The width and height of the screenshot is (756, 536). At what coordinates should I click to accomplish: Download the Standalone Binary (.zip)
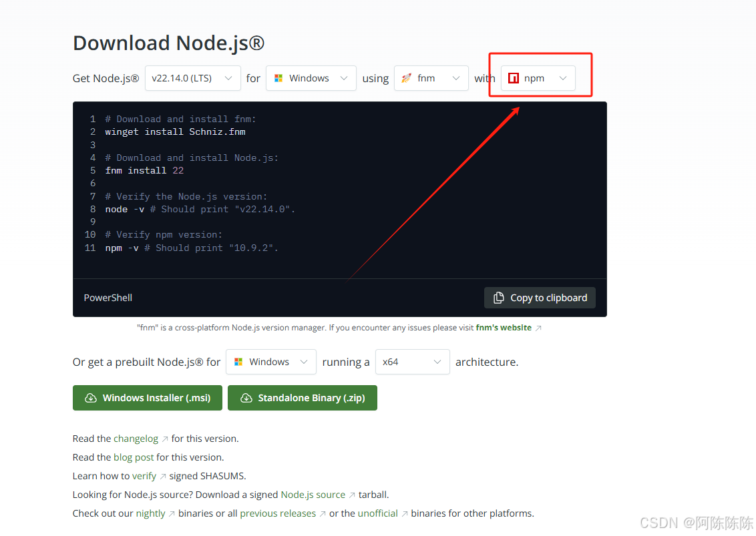(x=303, y=398)
